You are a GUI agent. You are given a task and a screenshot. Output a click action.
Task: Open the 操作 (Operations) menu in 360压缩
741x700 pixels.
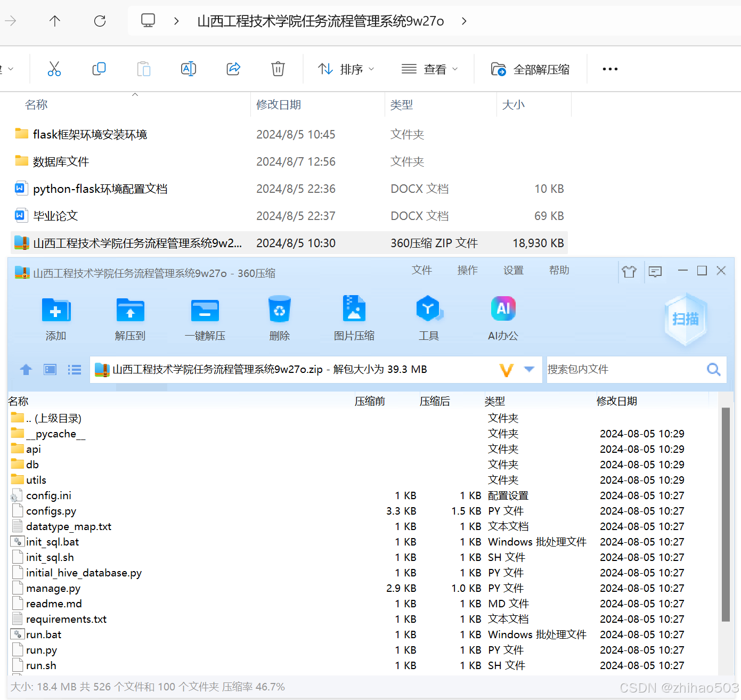[468, 270]
